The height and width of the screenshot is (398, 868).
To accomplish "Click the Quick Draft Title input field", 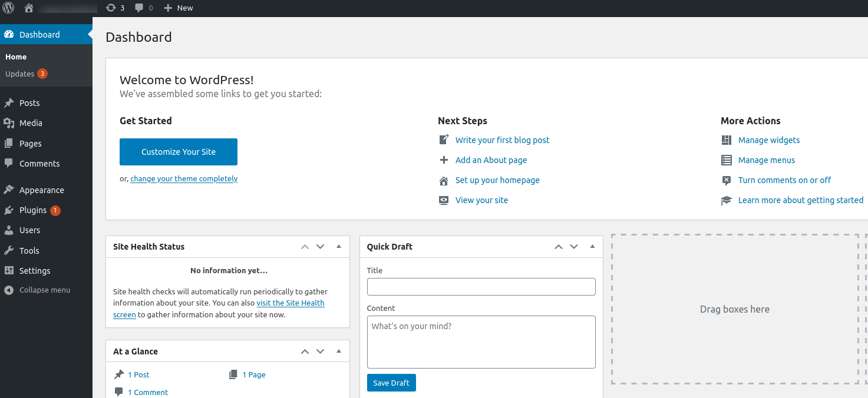I will (x=481, y=287).
